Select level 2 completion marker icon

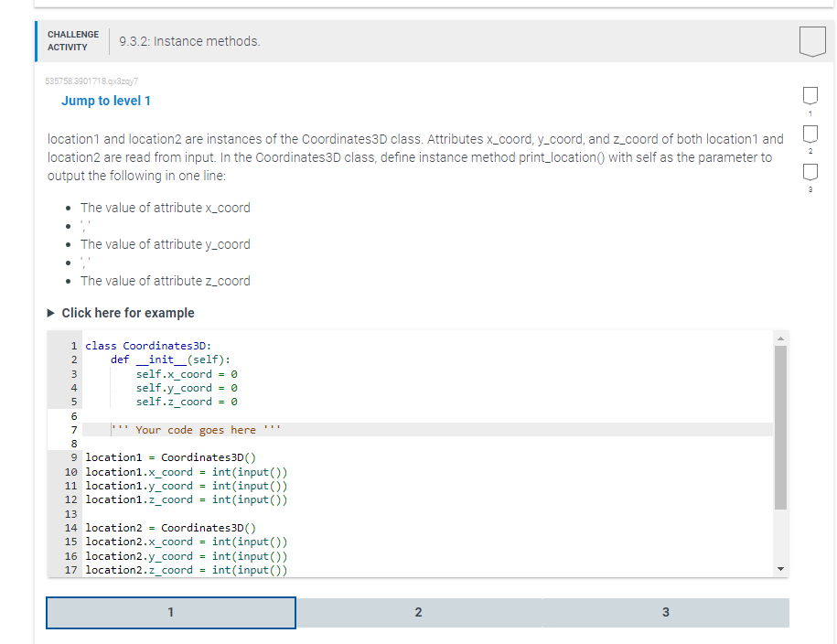click(810, 134)
